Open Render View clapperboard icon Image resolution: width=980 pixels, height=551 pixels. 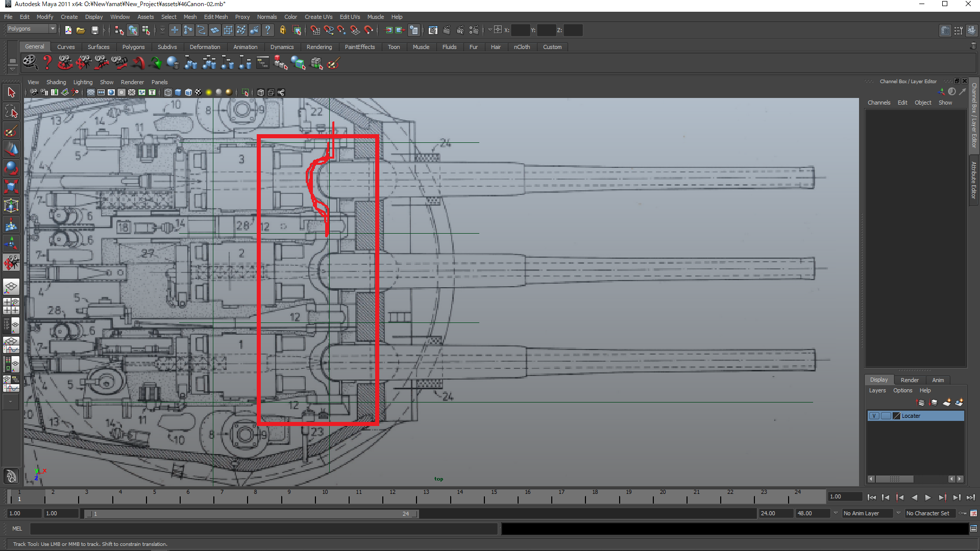coord(433,30)
